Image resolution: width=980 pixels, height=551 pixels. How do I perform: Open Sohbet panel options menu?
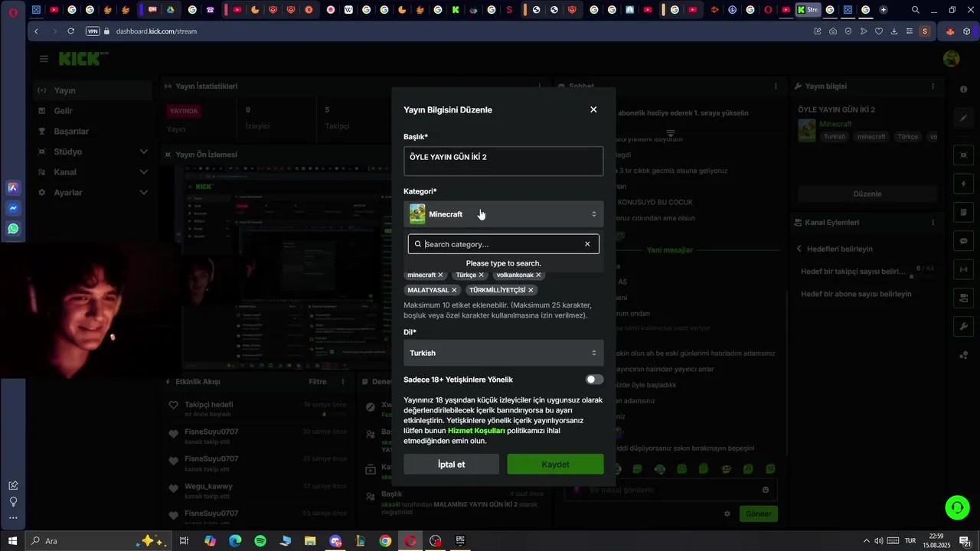tap(776, 86)
